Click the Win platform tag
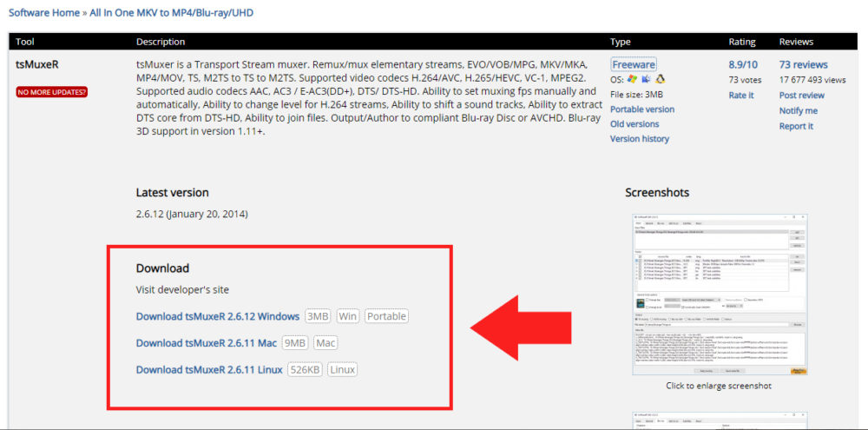This screenshot has height=430, width=868. pos(348,316)
